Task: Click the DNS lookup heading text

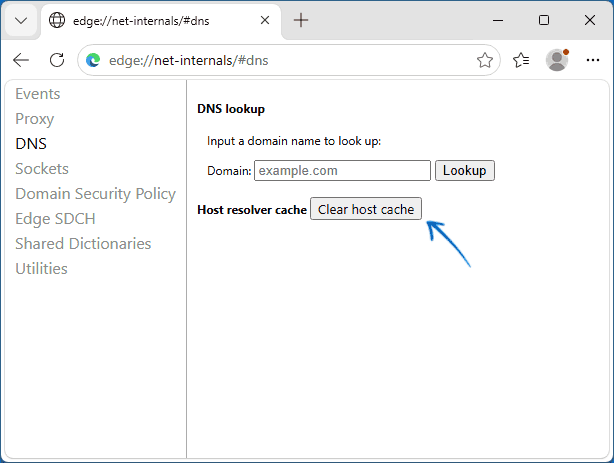Action: 231,109
